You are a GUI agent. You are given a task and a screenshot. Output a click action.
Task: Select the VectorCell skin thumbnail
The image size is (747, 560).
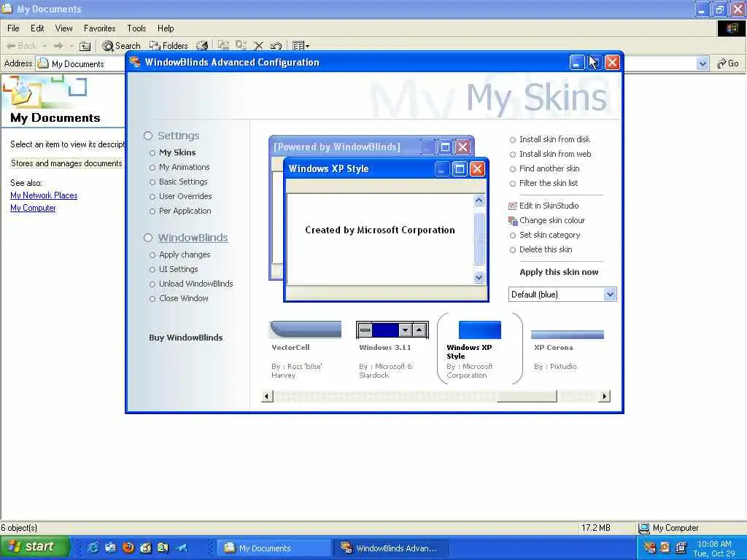[x=305, y=330]
